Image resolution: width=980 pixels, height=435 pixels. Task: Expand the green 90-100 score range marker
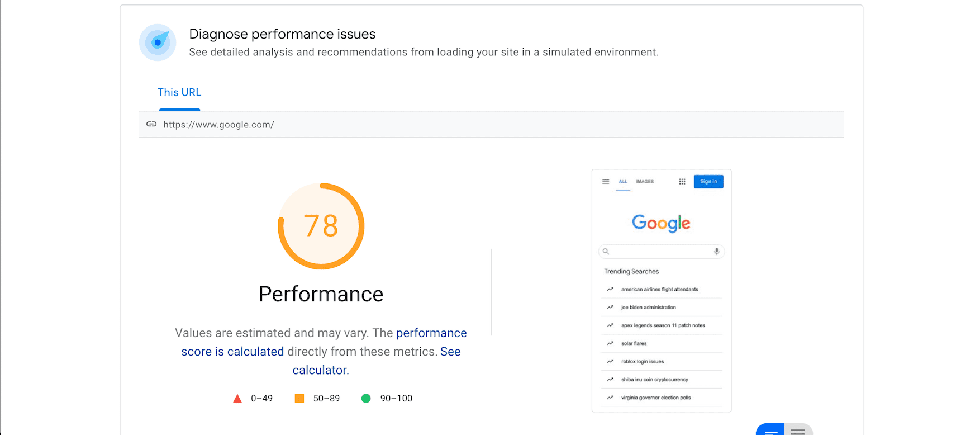367,398
